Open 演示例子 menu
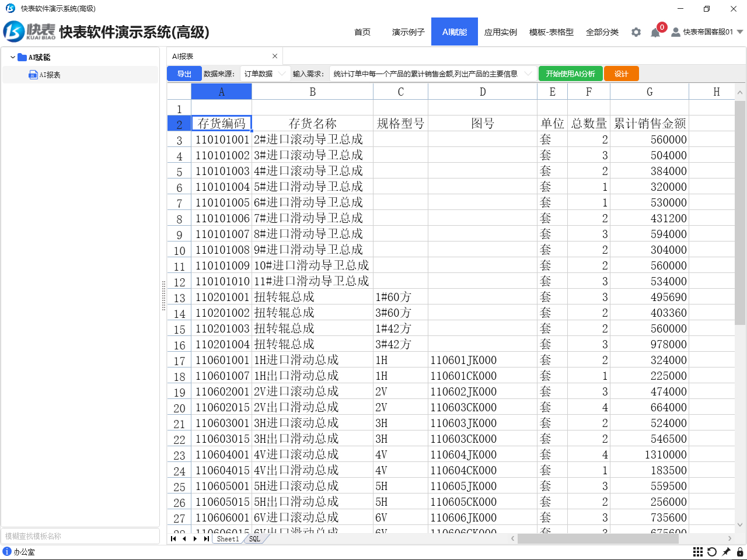The width and height of the screenshot is (747, 560). (408, 32)
